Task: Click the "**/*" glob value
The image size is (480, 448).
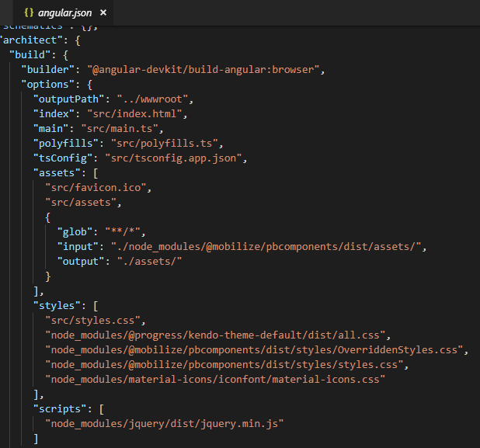Action: click(123, 232)
